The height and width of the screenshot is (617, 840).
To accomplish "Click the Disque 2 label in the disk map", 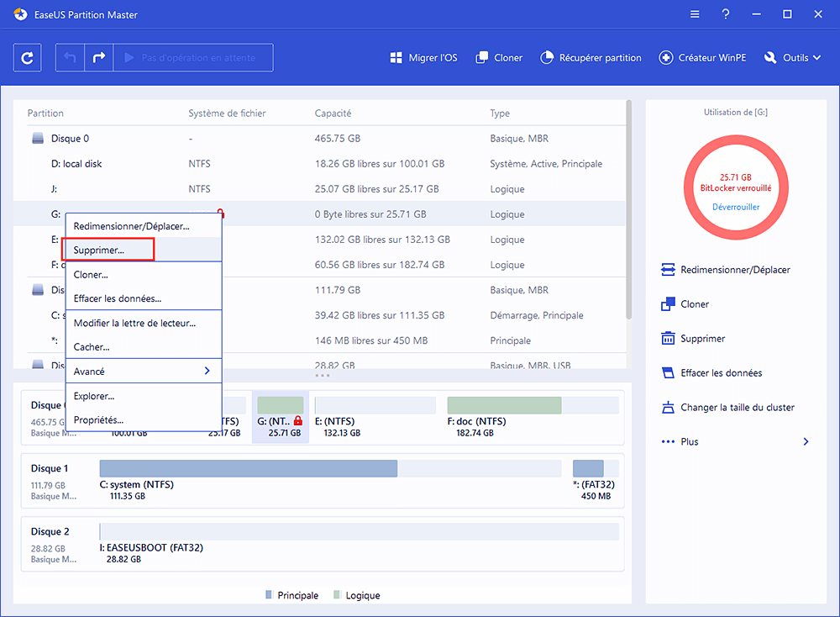I will click(50, 532).
